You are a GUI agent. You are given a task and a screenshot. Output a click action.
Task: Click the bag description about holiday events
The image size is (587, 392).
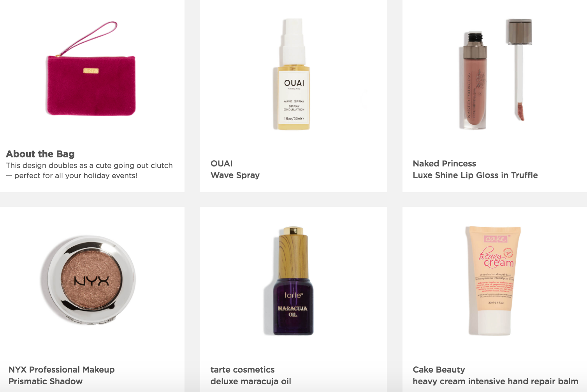click(x=89, y=170)
